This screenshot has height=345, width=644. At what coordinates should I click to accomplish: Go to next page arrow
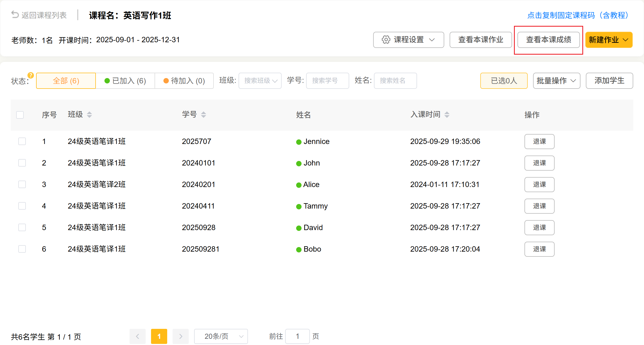pyautogui.click(x=181, y=336)
